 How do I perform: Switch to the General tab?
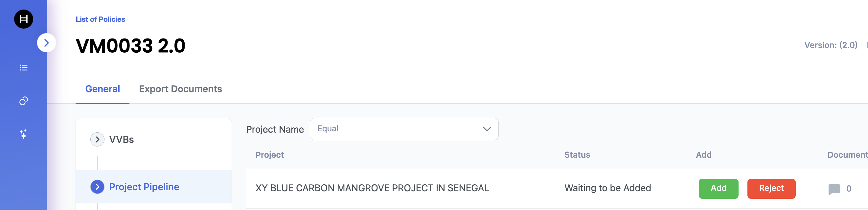103,89
